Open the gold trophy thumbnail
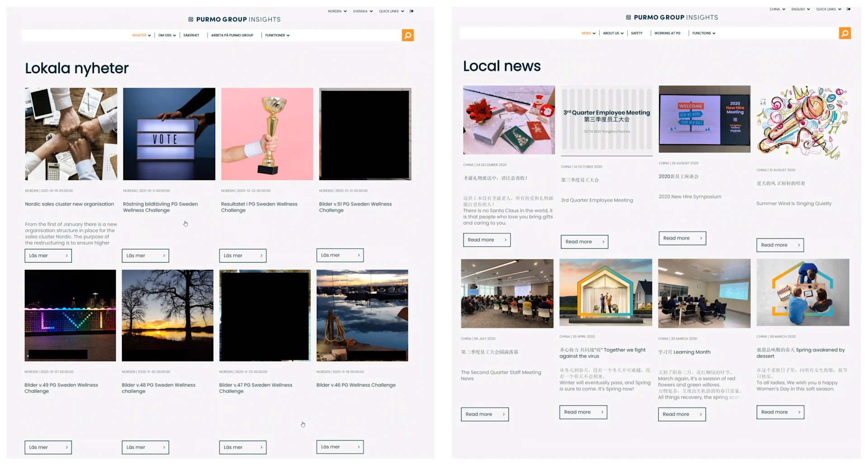This screenshot has height=465, width=868. click(267, 134)
